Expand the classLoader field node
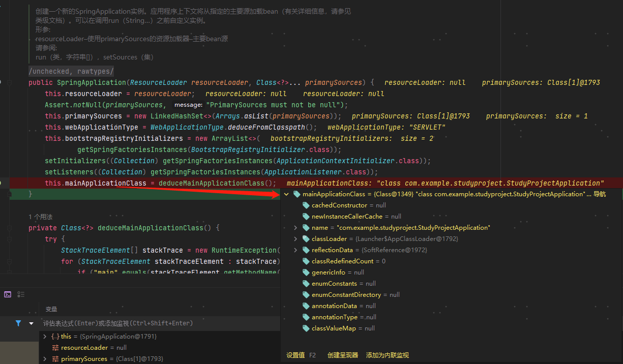This screenshot has width=623, height=364. pos(295,239)
